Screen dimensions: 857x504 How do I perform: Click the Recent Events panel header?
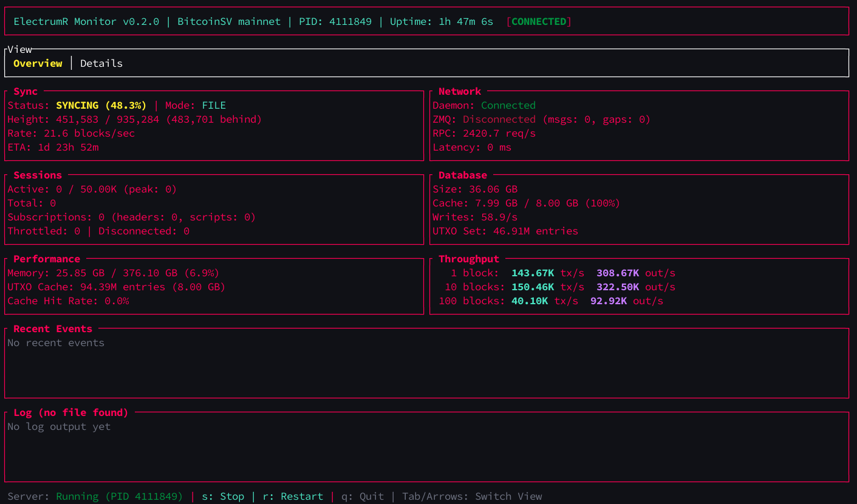click(x=52, y=329)
